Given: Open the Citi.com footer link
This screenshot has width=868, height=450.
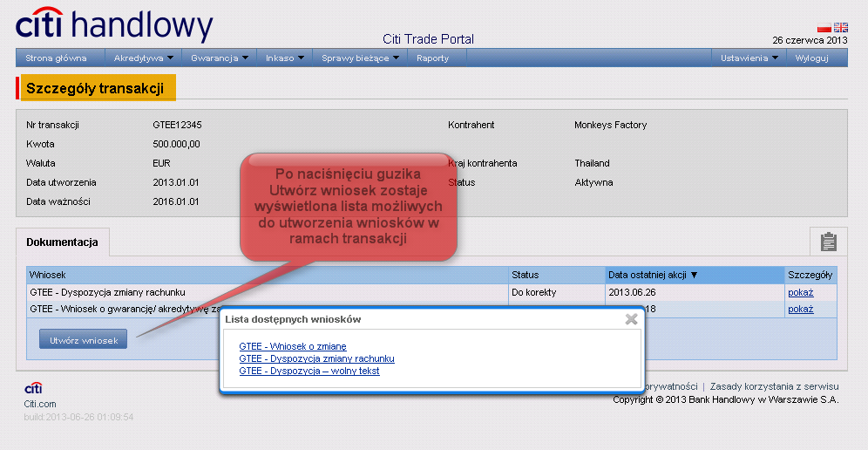Looking at the screenshot, I should [40, 404].
